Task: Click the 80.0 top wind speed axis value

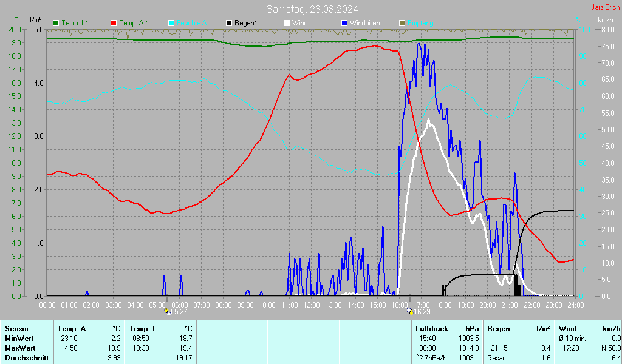Action: click(608, 29)
